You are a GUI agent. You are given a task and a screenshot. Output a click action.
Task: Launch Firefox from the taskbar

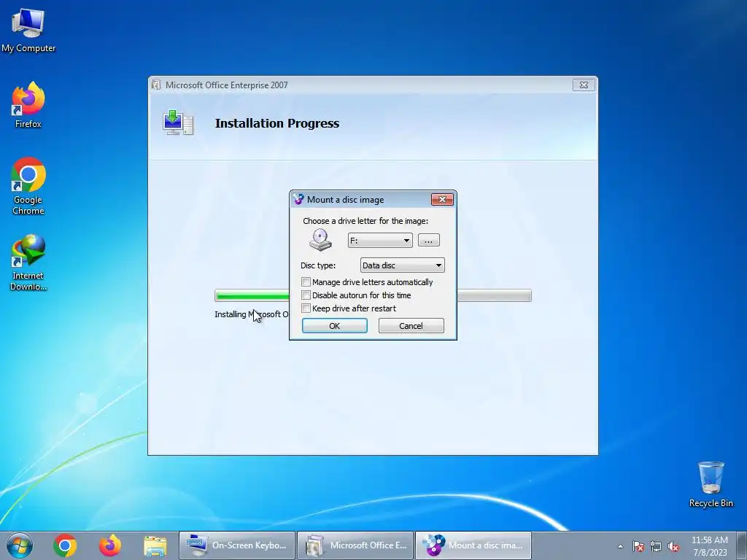110,545
